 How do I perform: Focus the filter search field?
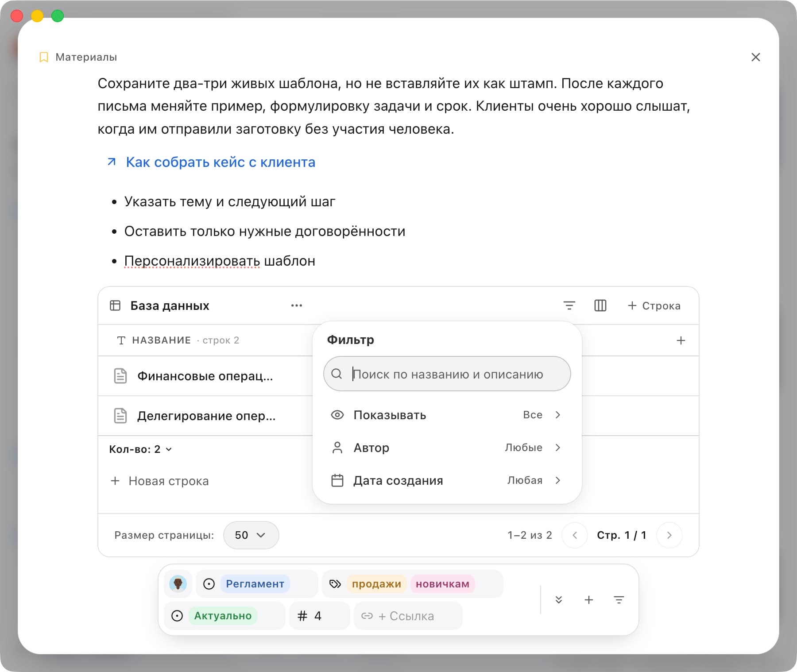point(447,374)
